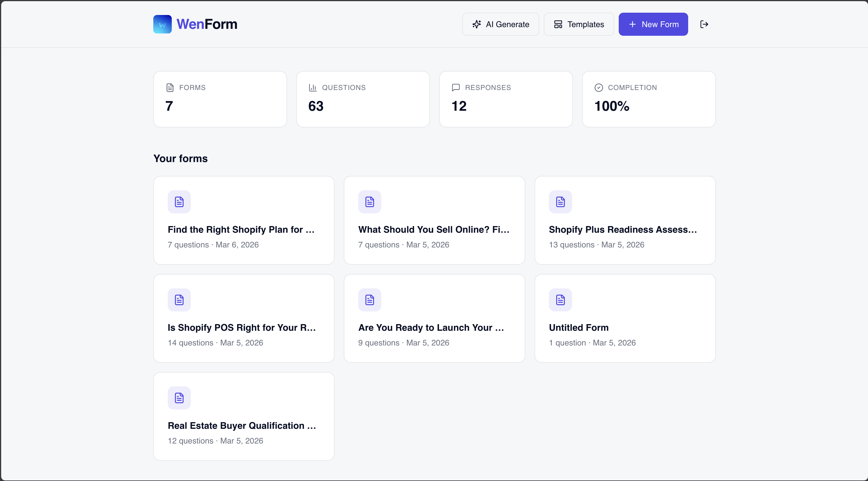Click the Responses speech bubble icon

(456, 87)
